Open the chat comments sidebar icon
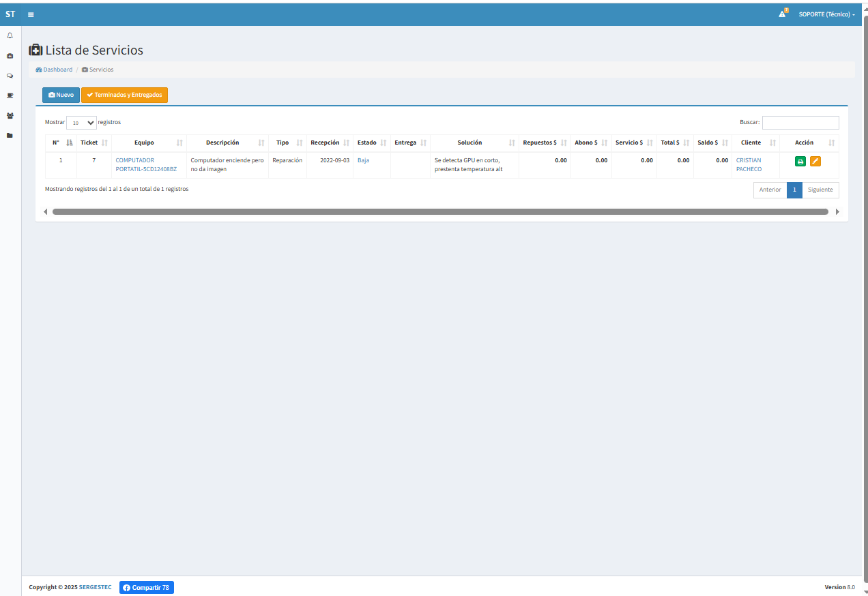 click(10, 76)
